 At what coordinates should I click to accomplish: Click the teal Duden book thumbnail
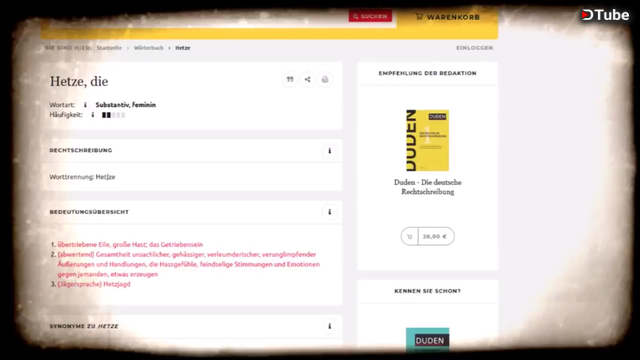point(427,339)
